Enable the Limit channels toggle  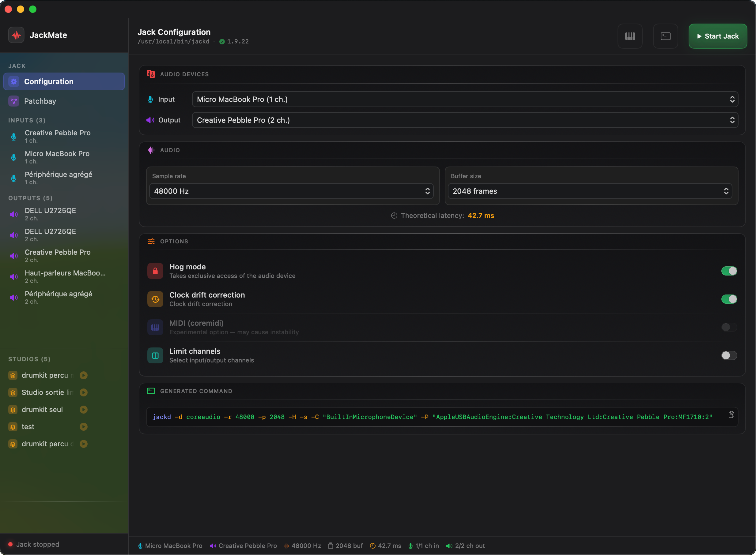click(729, 355)
